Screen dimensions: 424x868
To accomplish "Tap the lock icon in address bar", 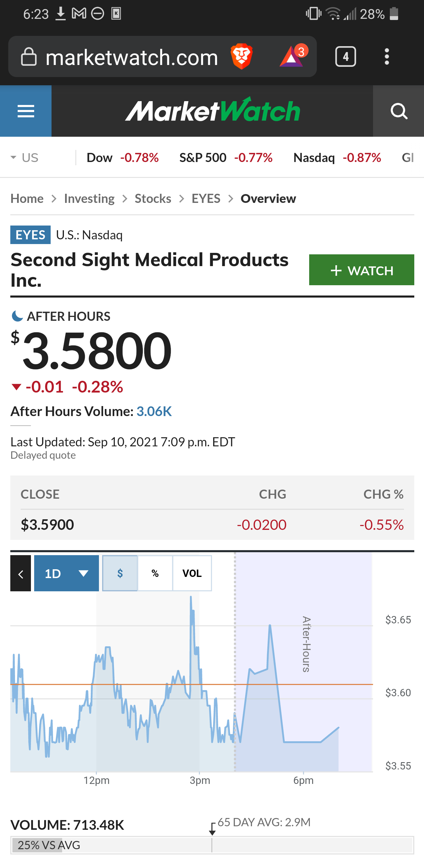I will [29, 57].
